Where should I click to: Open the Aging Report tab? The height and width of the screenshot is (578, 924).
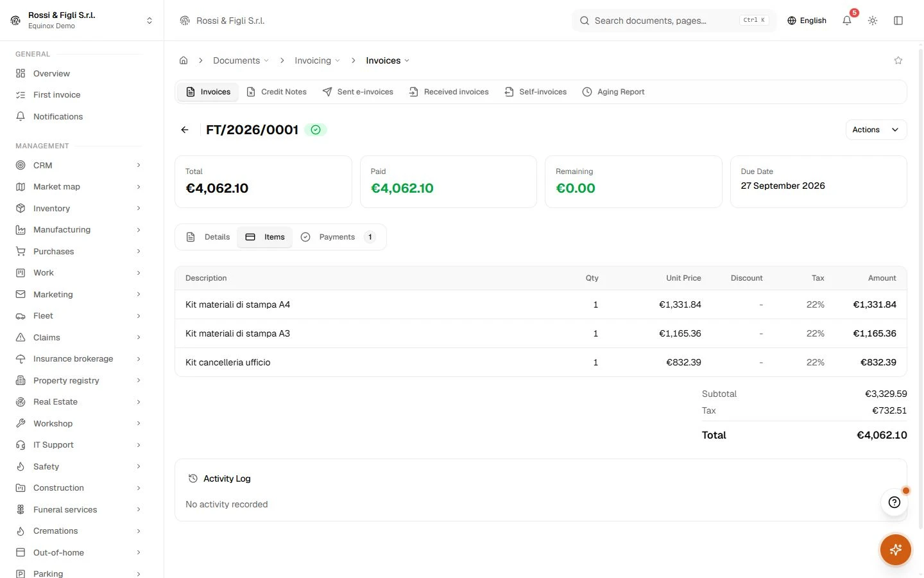(613, 92)
